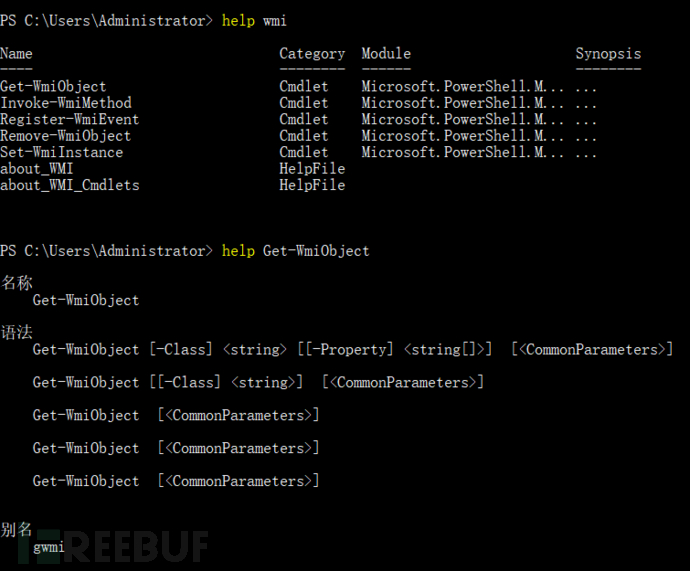This screenshot has width=690, height=571.
Task: Click the [-Property] parameter in the syntax
Action: pyautogui.click(x=350, y=349)
